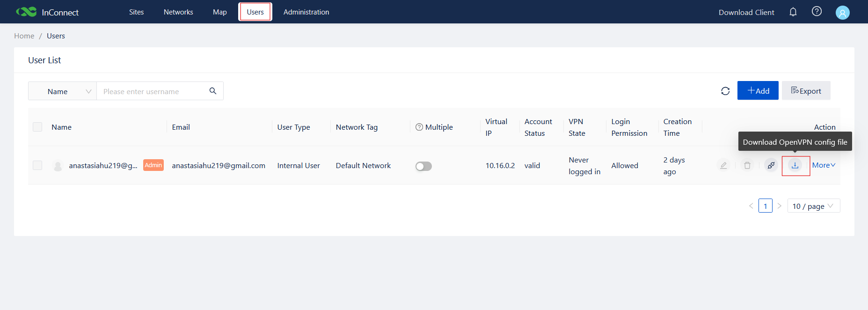The height and width of the screenshot is (310, 868).
Task: Toggle the Multiple switch for anastasiahu219
Action: point(423,166)
